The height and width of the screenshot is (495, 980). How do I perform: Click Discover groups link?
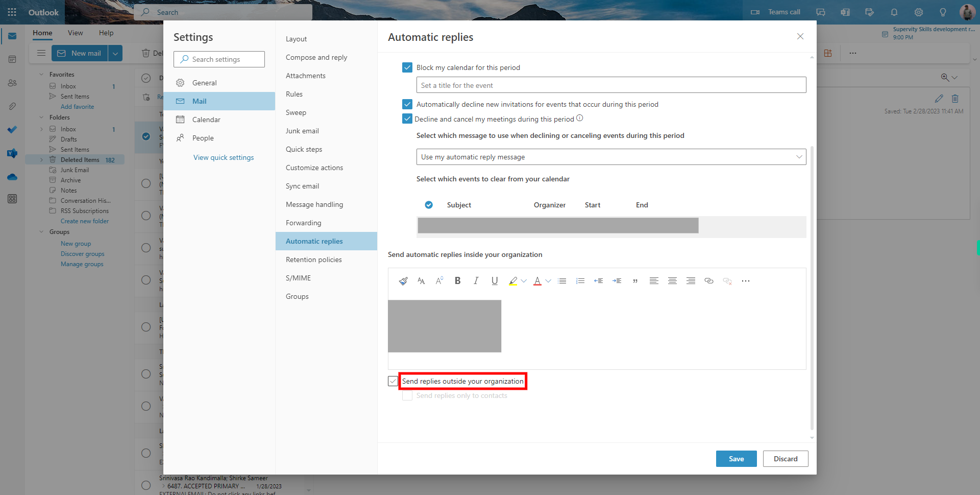tap(83, 254)
